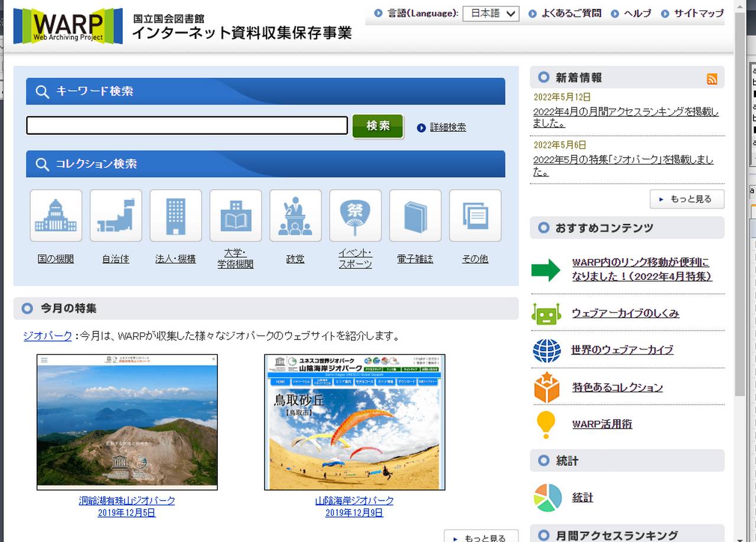Viewport: 756px width, 542px height.
Task: Open the 言語 language dropdown
Action: (490, 14)
